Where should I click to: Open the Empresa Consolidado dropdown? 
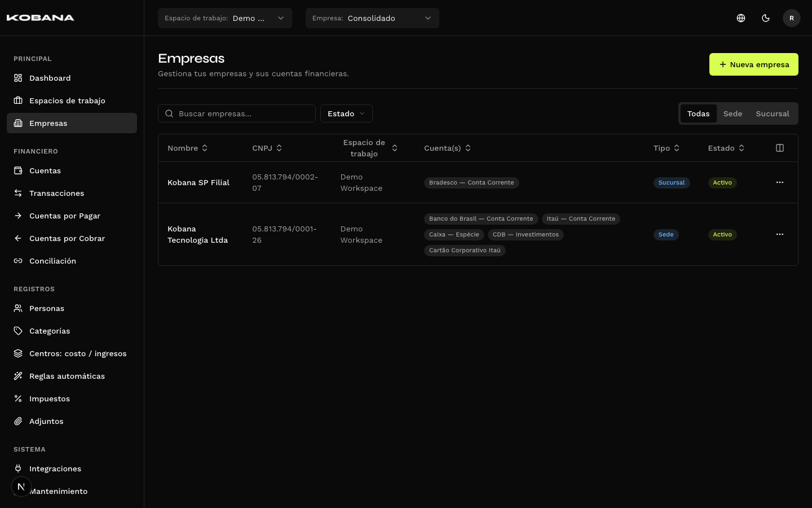coord(372,18)
